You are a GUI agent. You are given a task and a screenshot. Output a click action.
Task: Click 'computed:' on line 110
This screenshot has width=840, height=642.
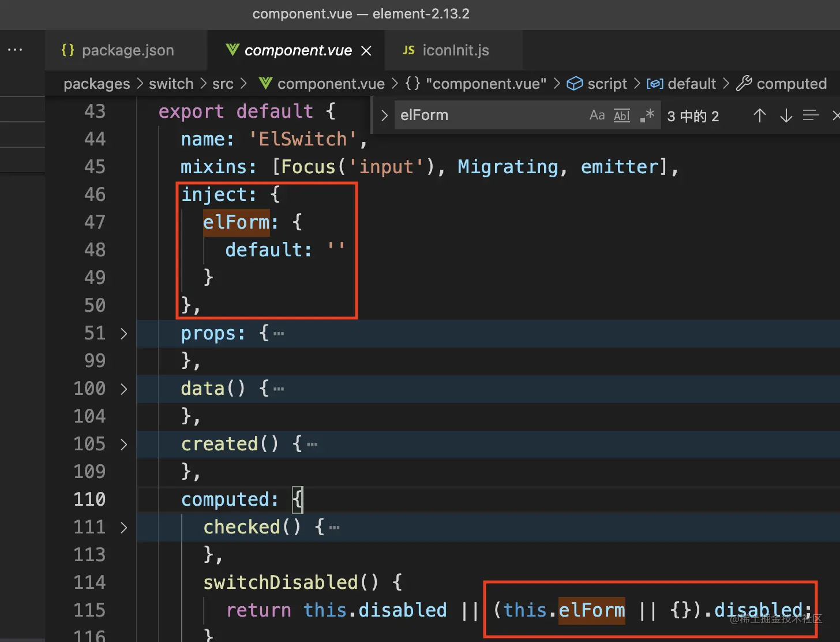[x=230, y=499]
